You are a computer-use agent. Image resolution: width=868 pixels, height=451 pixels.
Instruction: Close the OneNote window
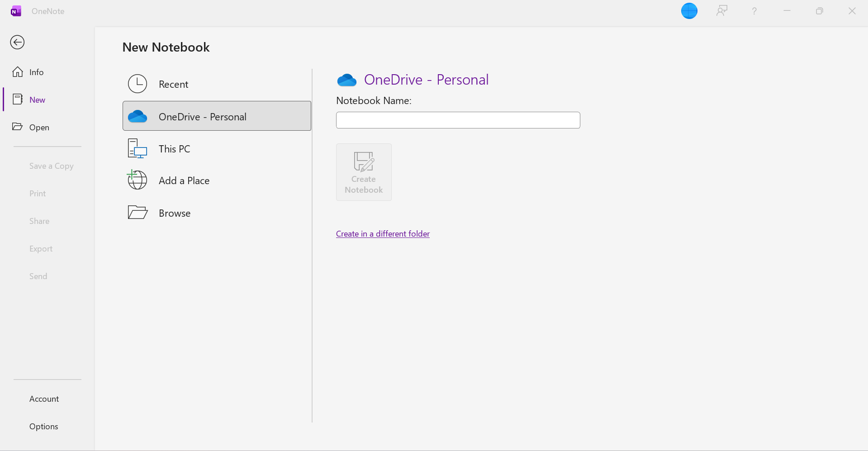(852, 11)
